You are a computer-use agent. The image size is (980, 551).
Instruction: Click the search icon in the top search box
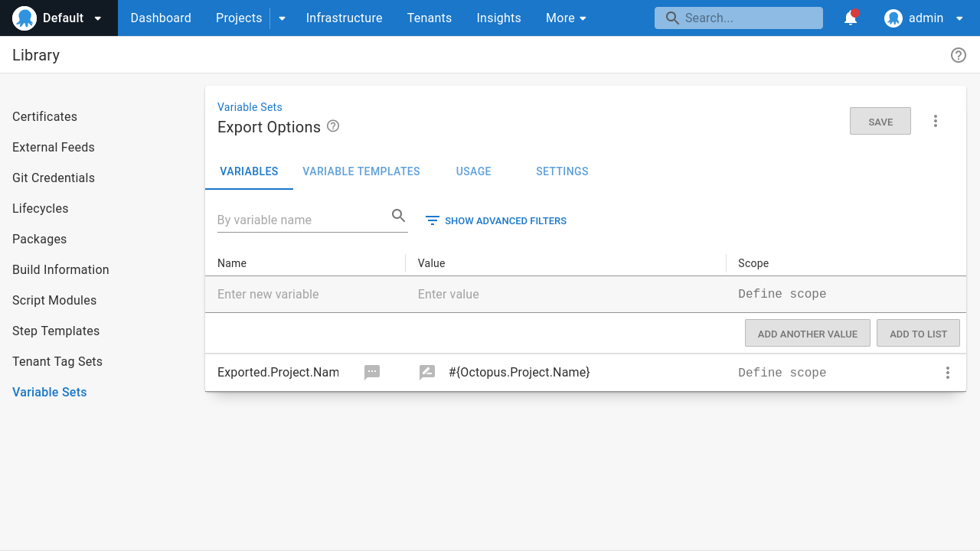coord(672,18)
